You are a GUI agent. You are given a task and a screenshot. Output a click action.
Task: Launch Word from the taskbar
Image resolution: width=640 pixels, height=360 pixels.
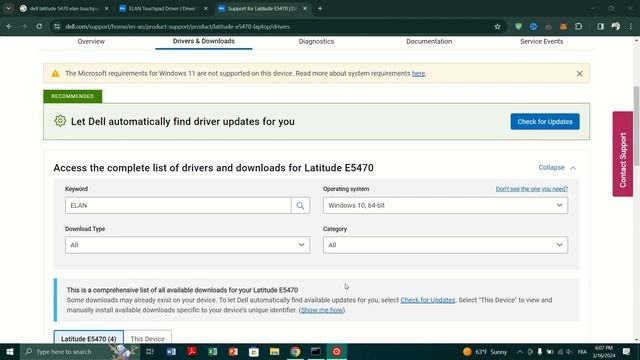171,352
